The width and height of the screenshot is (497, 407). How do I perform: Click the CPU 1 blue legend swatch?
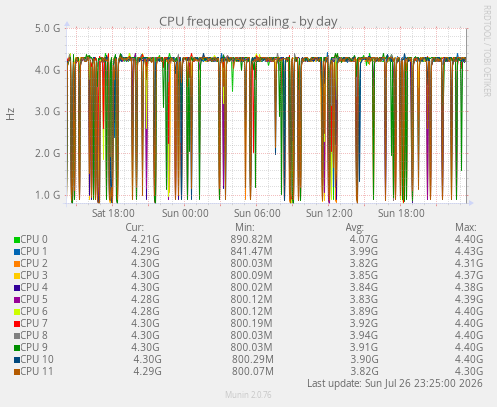pos(17,252)
